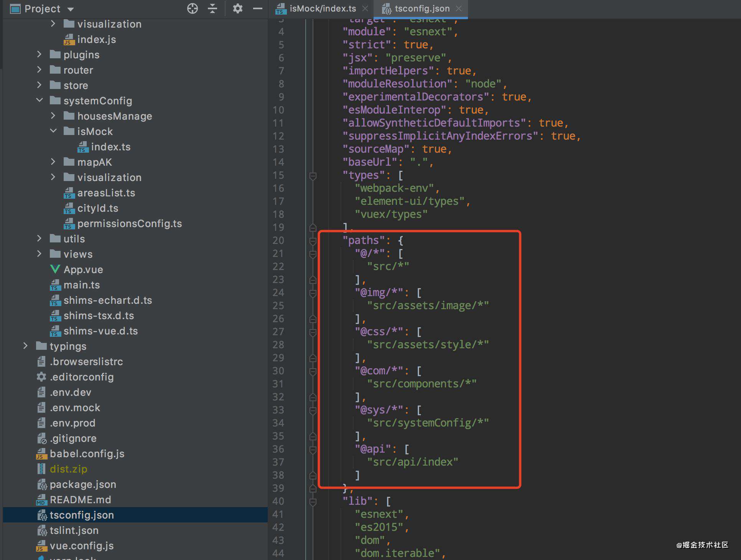This screenshot has height=560, width=741.
Task: Select shims-tsx.d.ts file icon
Action: point(55,316)
